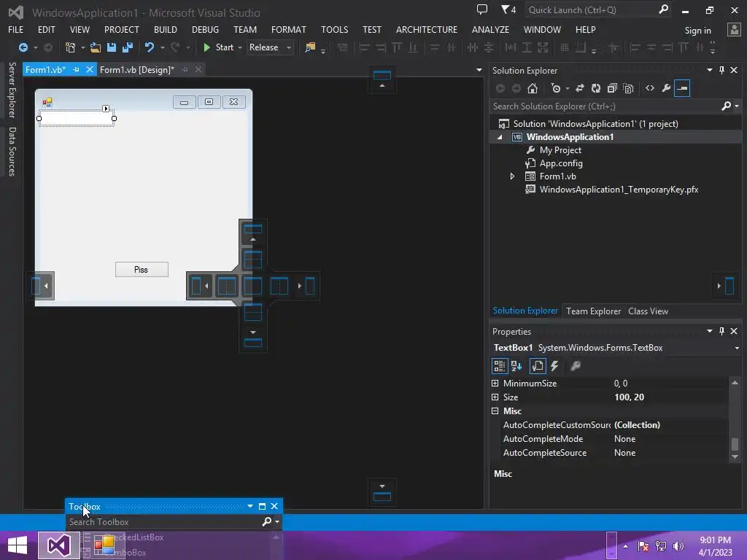Open the FILE menu
747x560 pixels.
coord(16,29)
